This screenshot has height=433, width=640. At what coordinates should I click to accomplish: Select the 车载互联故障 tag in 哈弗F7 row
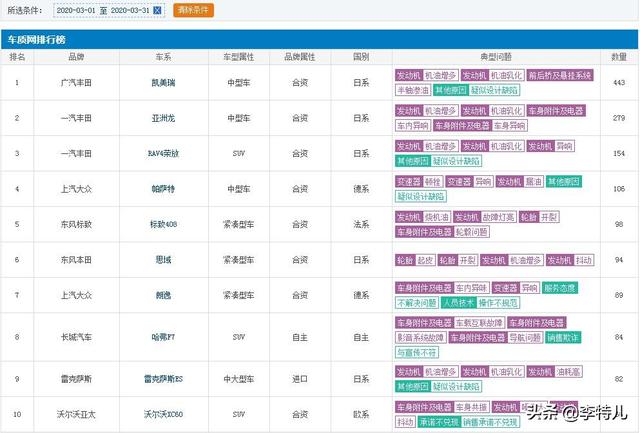tap(480, 323)
